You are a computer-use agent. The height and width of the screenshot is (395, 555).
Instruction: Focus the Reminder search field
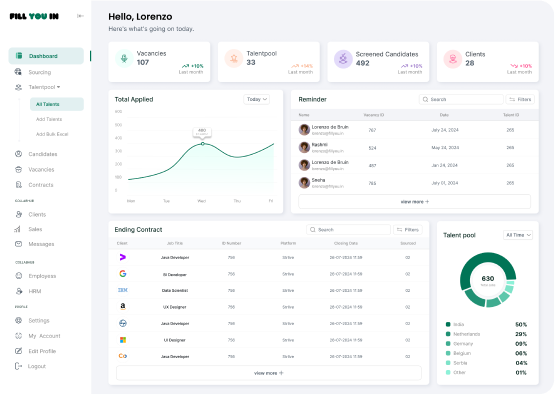[461, 99]
